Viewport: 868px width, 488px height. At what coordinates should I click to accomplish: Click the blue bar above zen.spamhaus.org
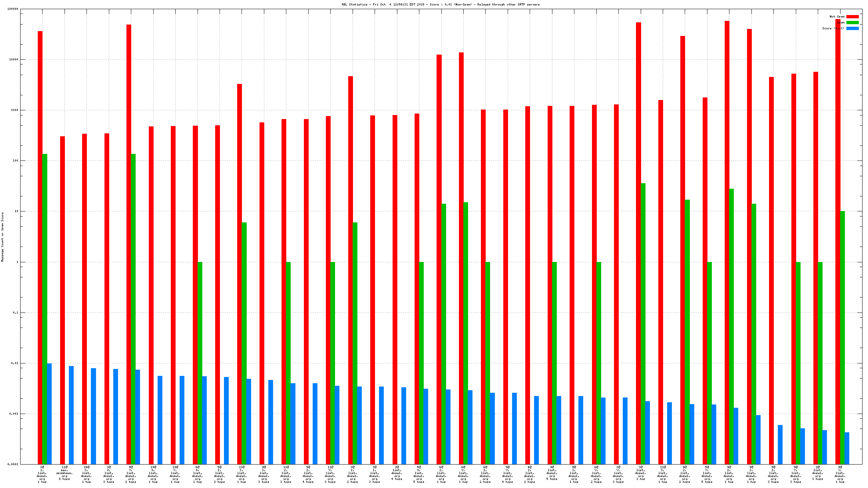pyautogui.click(x=71, y=415)
